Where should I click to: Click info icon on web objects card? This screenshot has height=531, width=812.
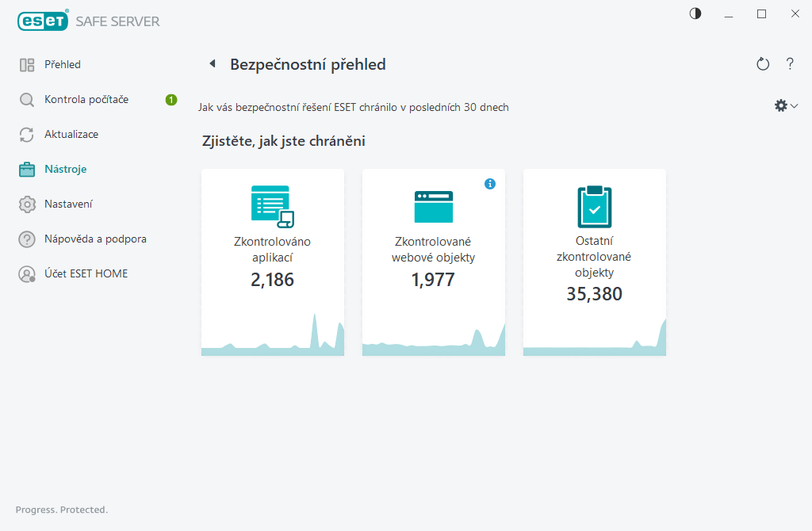[x=490, y=184]
